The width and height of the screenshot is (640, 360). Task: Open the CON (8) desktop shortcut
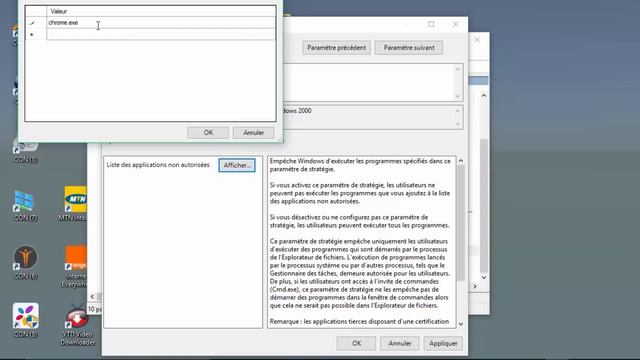click(25, 151)
